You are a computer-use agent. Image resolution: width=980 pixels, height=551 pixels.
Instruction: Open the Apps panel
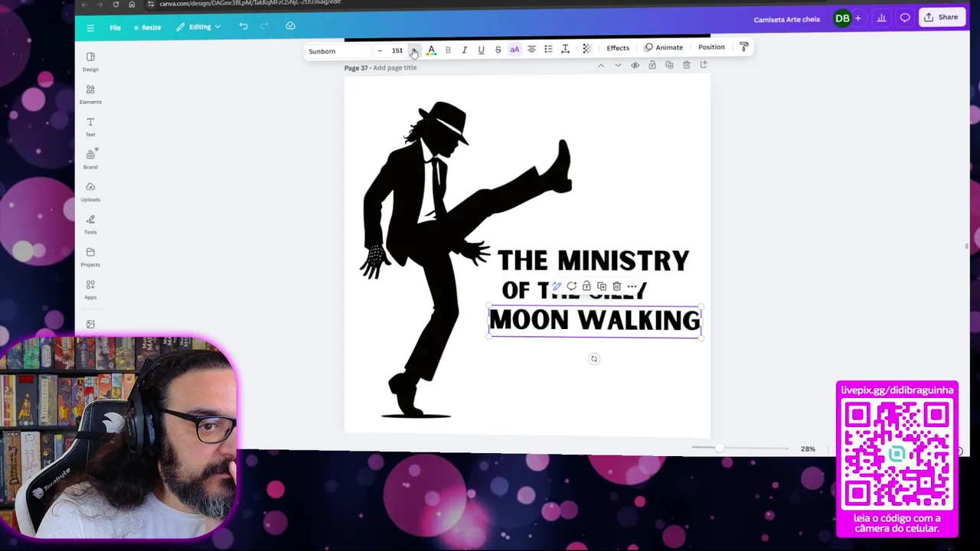tap(90, 289)
